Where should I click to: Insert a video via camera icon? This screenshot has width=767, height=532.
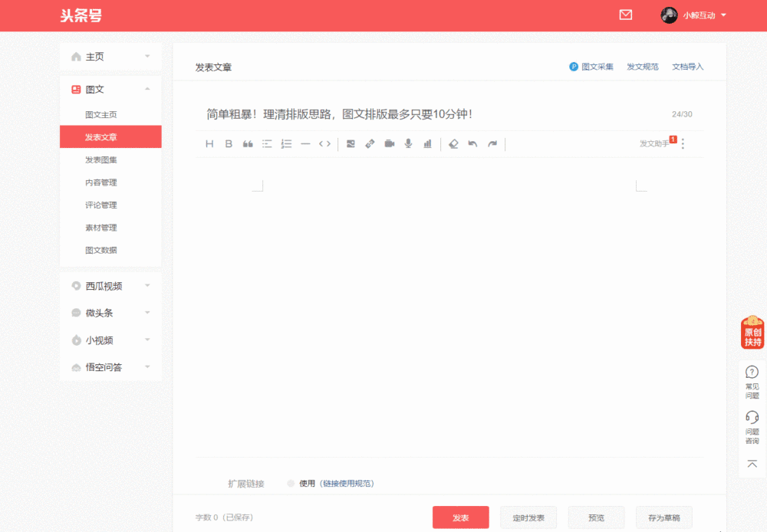click(389, 143)
